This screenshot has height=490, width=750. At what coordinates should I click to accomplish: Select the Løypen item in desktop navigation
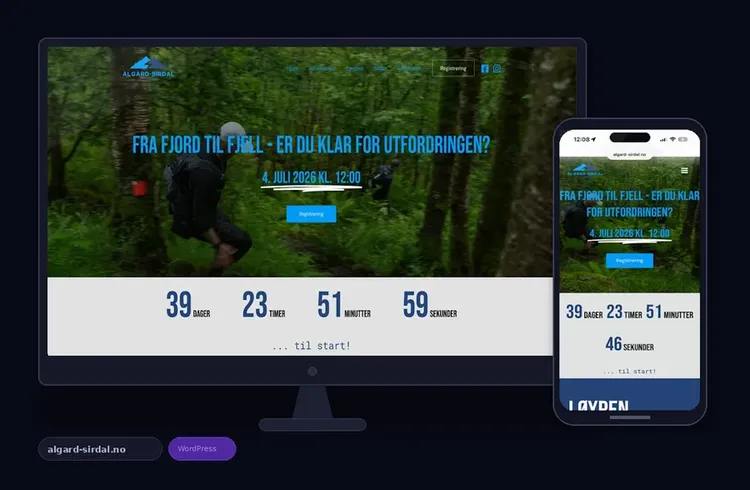coord(354,68)
